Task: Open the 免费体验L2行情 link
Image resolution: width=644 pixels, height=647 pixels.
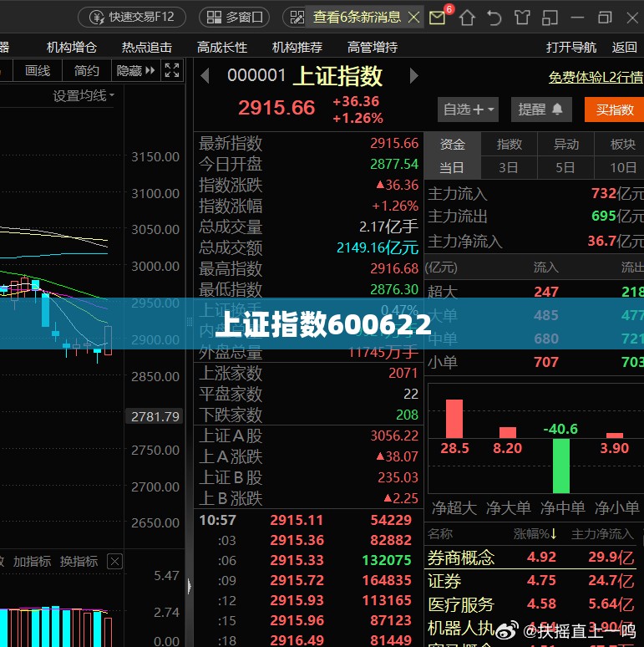Action: [x=596, y=77]
